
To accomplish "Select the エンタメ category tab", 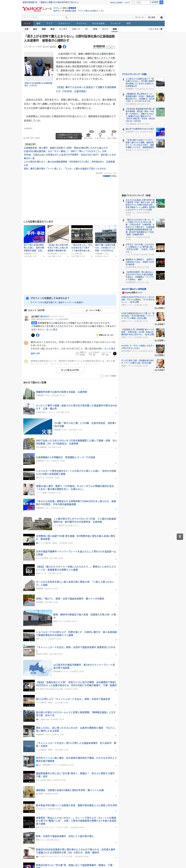I will click(63, 29).
